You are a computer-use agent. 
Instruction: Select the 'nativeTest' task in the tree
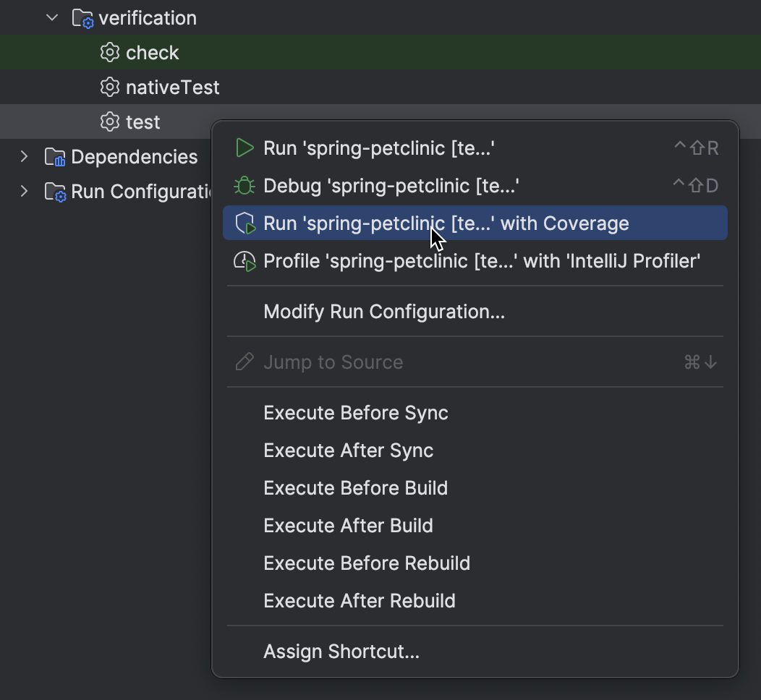(x=172, y=87)
